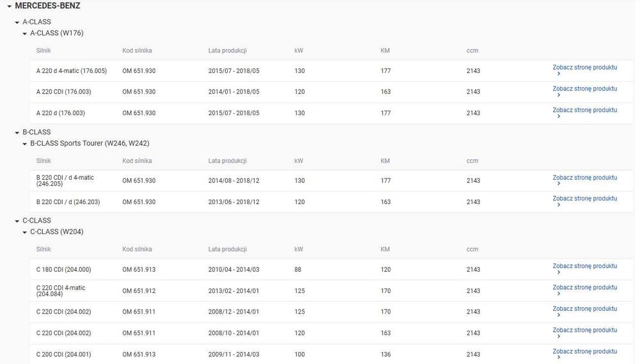Collapse the C-CLASS group arrow

17,221
